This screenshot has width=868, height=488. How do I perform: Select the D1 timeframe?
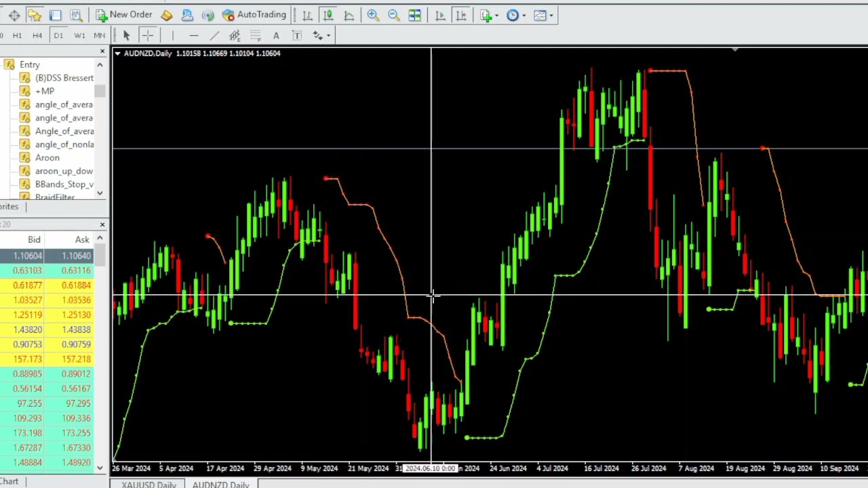tap(58, 35)
